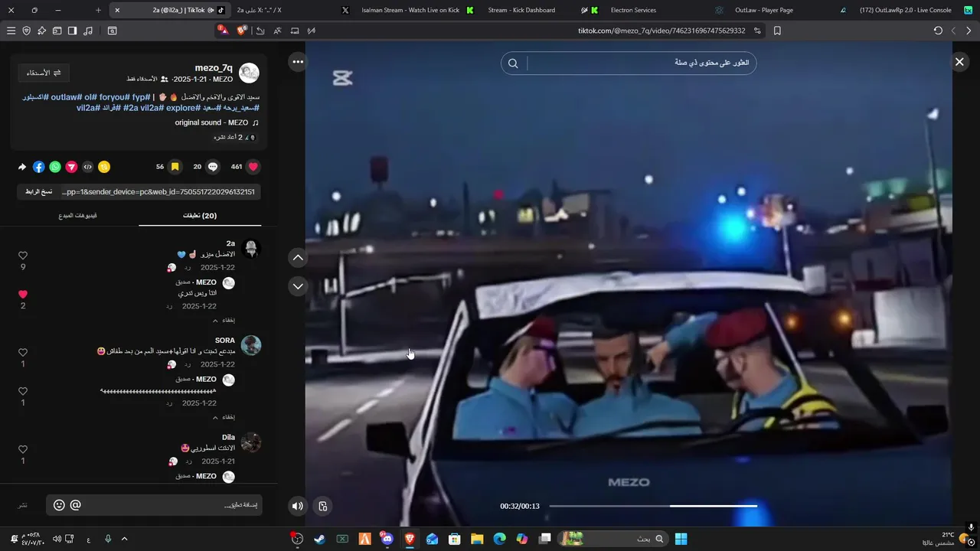Open the Brave Rewards triangle icon
Image resolution: width=980 pixels, height=551 pixels.
[x=222, y=31]
